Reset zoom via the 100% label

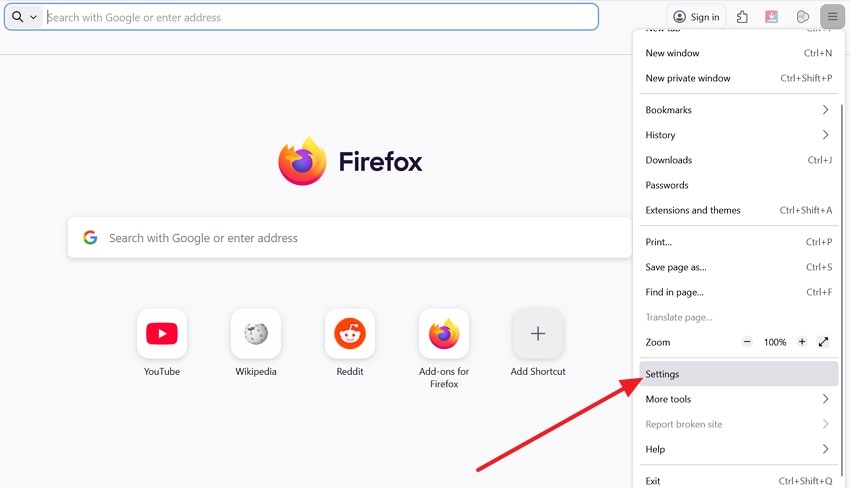point(775,342)
